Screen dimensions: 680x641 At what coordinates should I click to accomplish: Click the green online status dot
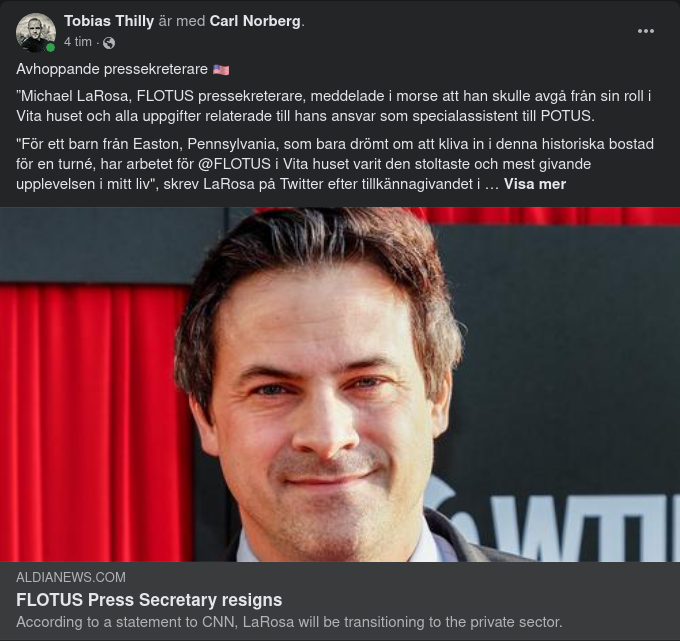[50, 48]
